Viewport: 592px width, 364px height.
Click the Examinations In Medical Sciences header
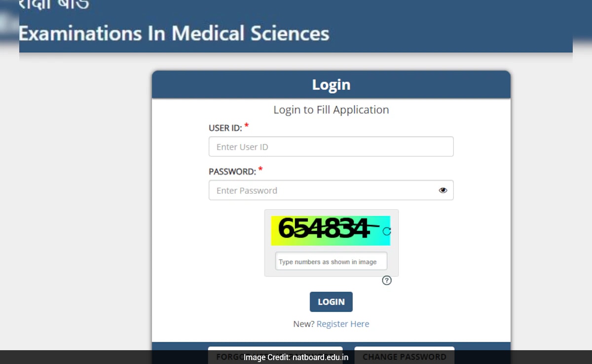click(174, 34)
